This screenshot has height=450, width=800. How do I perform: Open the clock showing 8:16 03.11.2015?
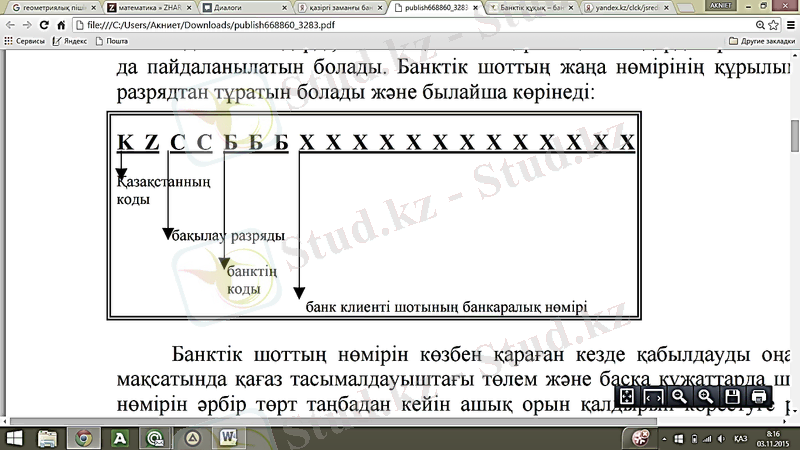tap(773, 439)
